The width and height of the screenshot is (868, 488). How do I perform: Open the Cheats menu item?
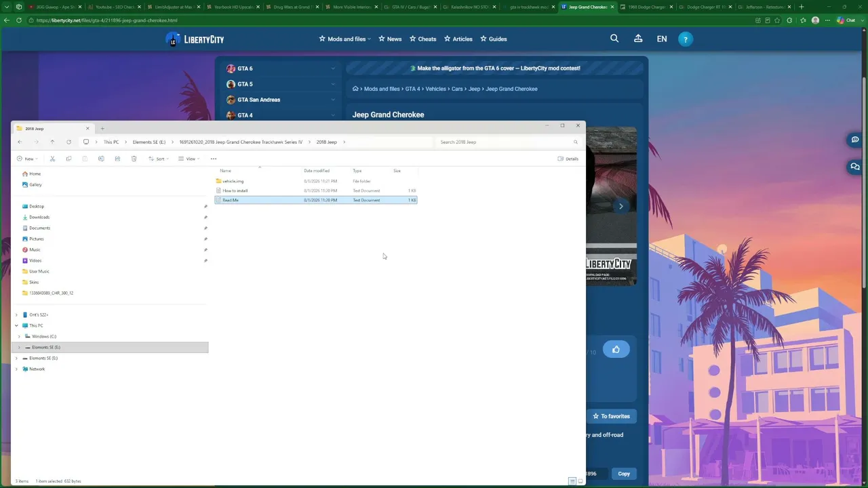422,39
